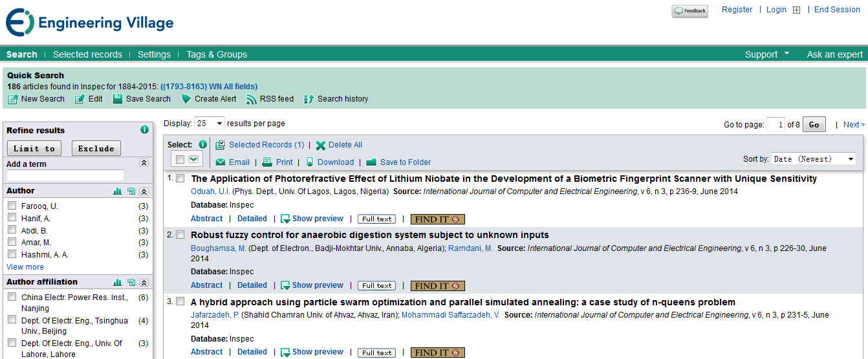
Task: Collapse the Author facet section
Action: [144, 191]
